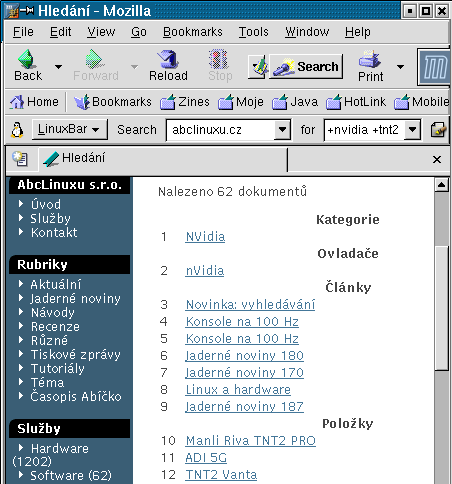Open the Tools menu
452x484 pixels.
[253, 32]
